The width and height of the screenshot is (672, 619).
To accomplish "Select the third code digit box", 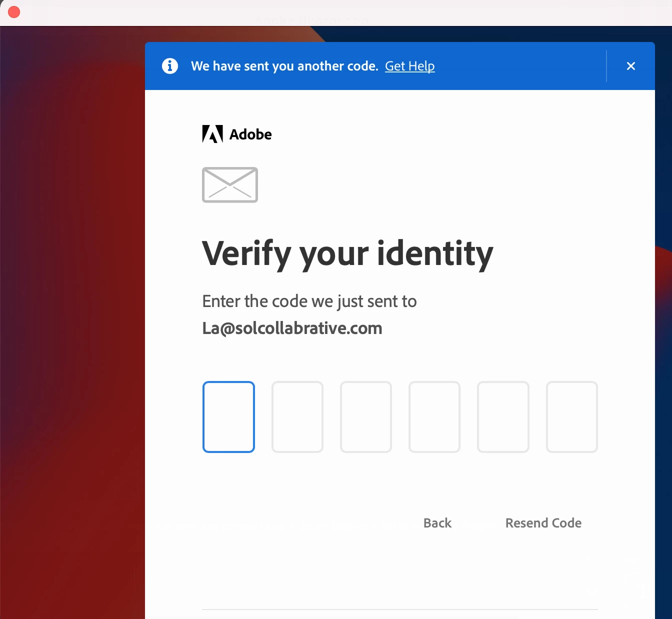I will pyautogui.click(x=366, y=417).
